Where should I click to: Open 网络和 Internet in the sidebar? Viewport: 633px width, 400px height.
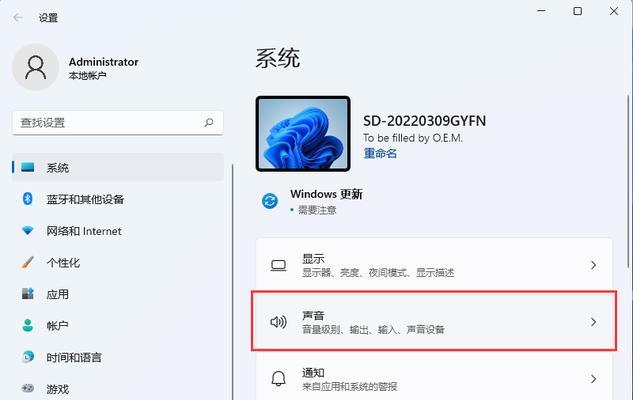pyautogui.click(x=118, y=231)
